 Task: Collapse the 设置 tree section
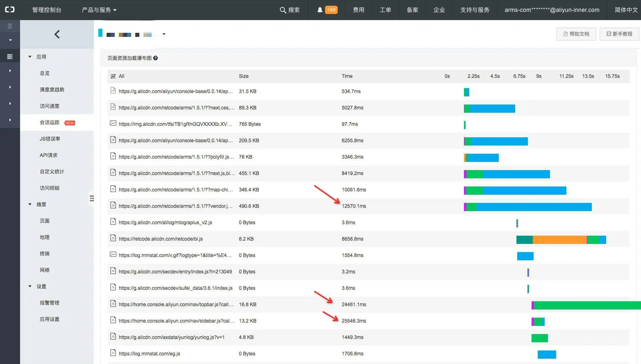[x=30, y=287]
